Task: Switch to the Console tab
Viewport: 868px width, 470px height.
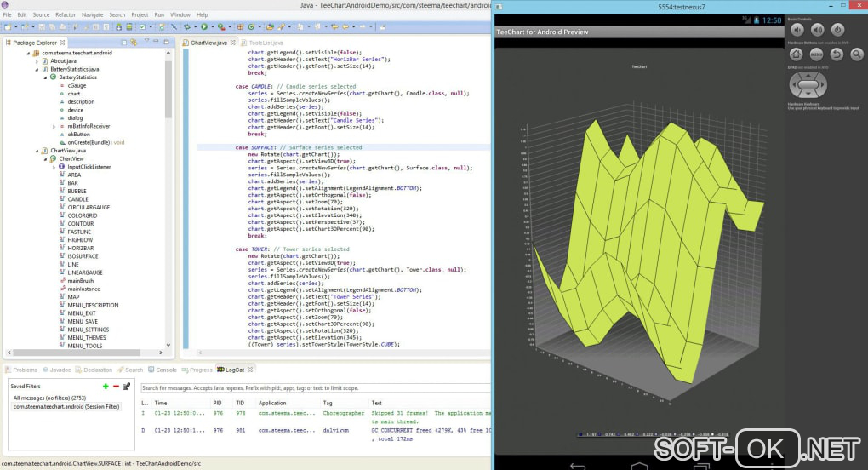Action: [165, 370]
